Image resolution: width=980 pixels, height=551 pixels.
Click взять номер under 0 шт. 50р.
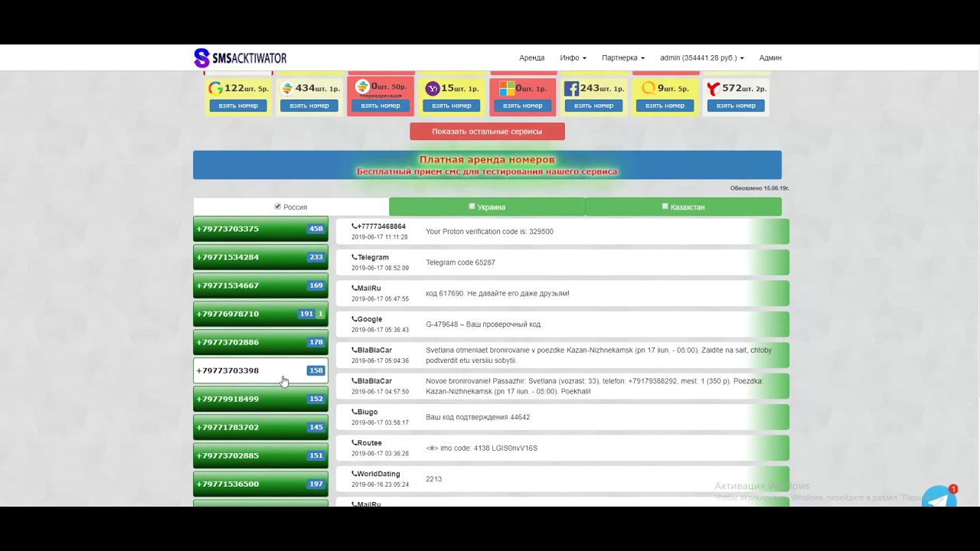click(x=381, y=106)
